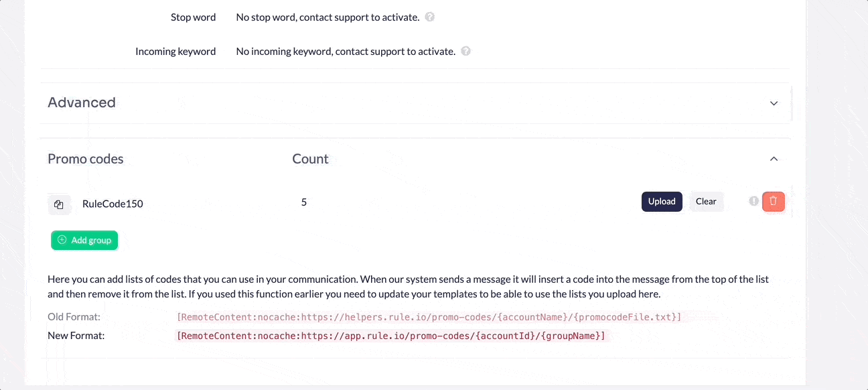Click the 'No incoming keyword' message text
This screenshot has height=390, width=868.
click(346, 51)
